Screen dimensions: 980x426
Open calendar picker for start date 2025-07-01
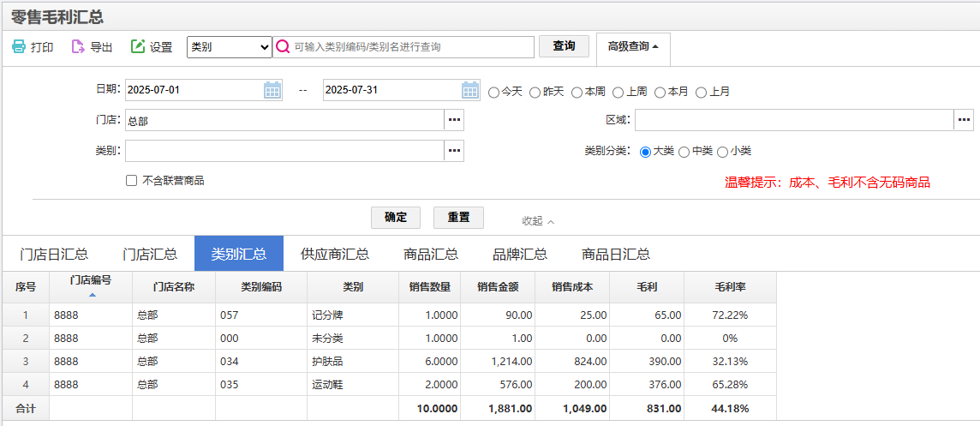pyautogui.click(x=272, y=90)
